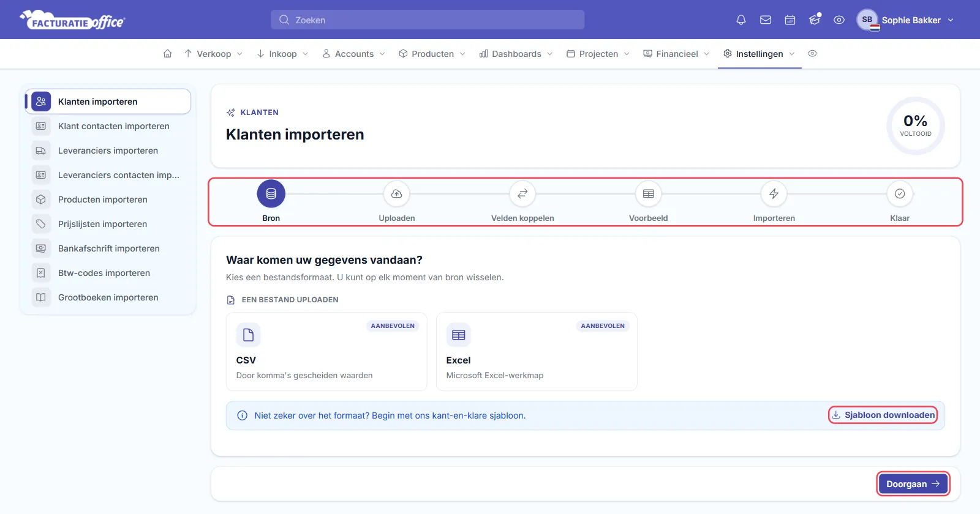Click the info icon in template banner

point(242,415)
